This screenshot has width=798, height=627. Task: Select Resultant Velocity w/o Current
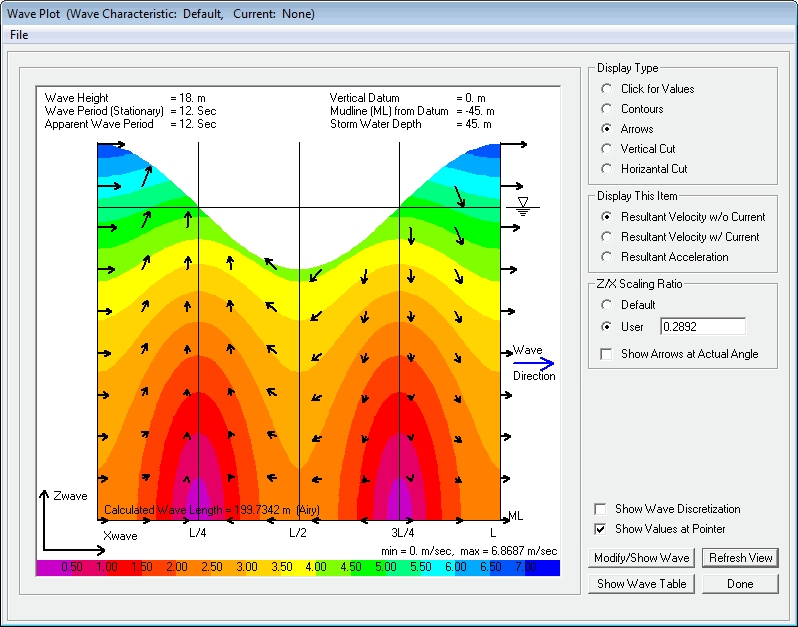pos(606,217)
